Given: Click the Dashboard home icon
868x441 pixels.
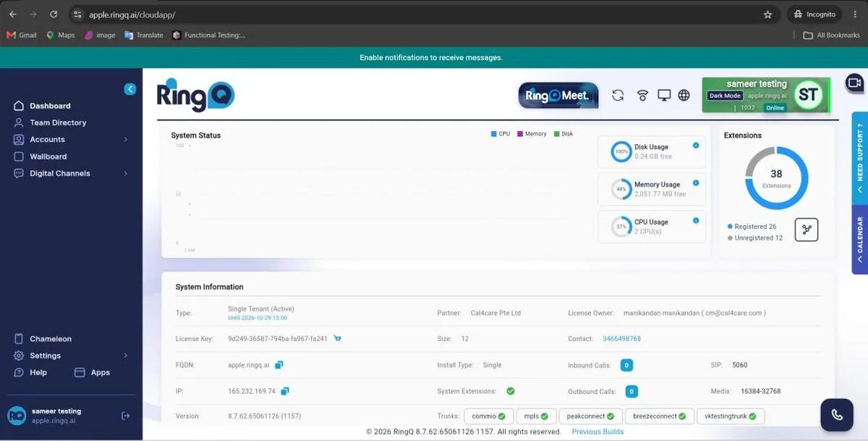Looking at the screenshot, I should point(19,106).
